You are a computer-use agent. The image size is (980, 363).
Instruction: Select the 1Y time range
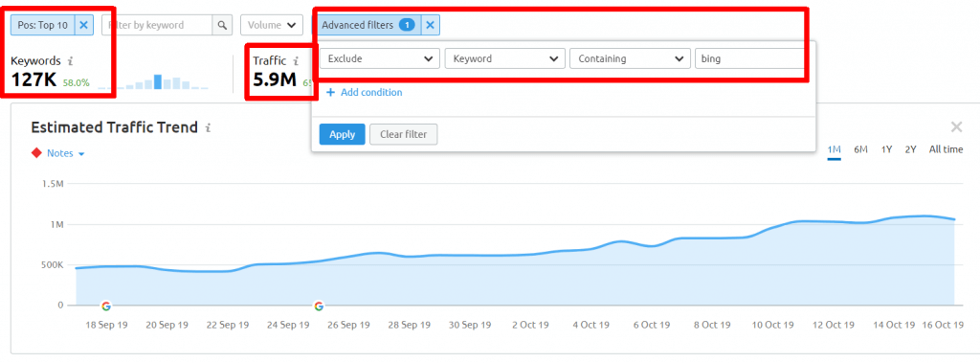886,149
